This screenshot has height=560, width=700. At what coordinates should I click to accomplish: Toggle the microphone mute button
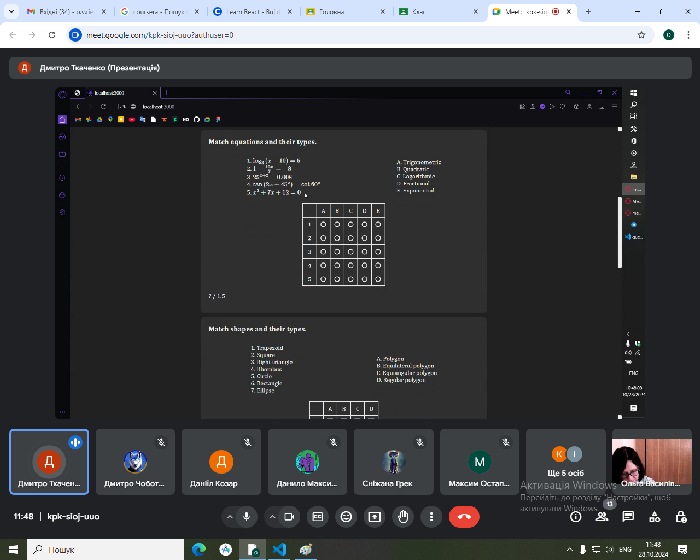point(247,516)
